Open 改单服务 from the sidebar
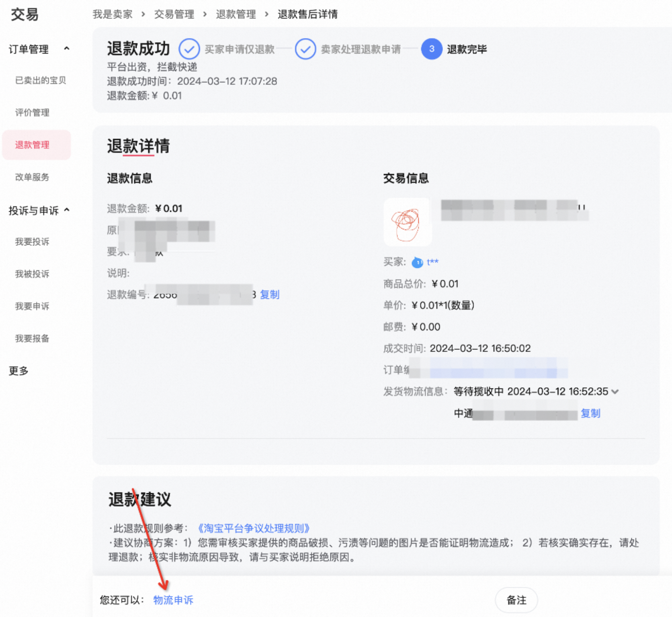Image resolution: width=672 pixels, height=617 pixels. point(32,177)
